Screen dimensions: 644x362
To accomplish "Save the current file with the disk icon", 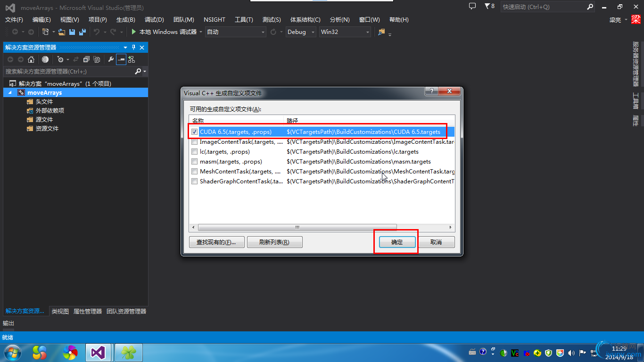I will point(72,32).
